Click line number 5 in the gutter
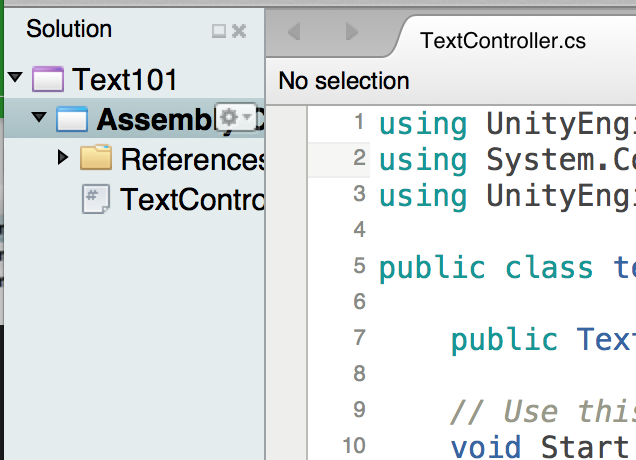Viewport: 636px width, 460px height. tap(359, 267)
